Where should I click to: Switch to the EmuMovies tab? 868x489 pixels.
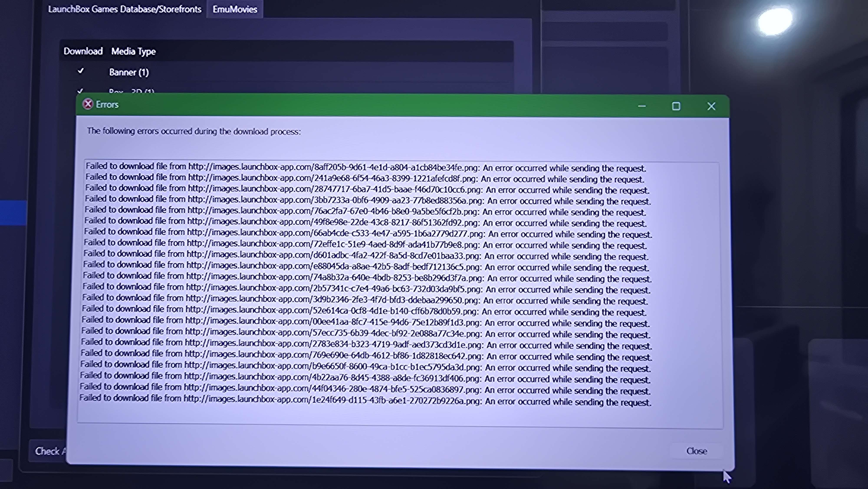(x=235, y=9)
